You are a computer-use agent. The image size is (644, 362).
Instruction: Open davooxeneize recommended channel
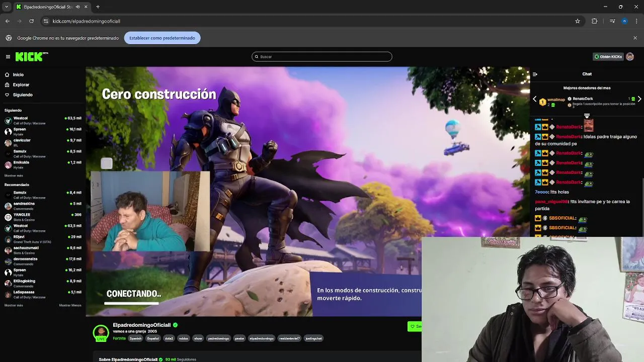point(43,261)
